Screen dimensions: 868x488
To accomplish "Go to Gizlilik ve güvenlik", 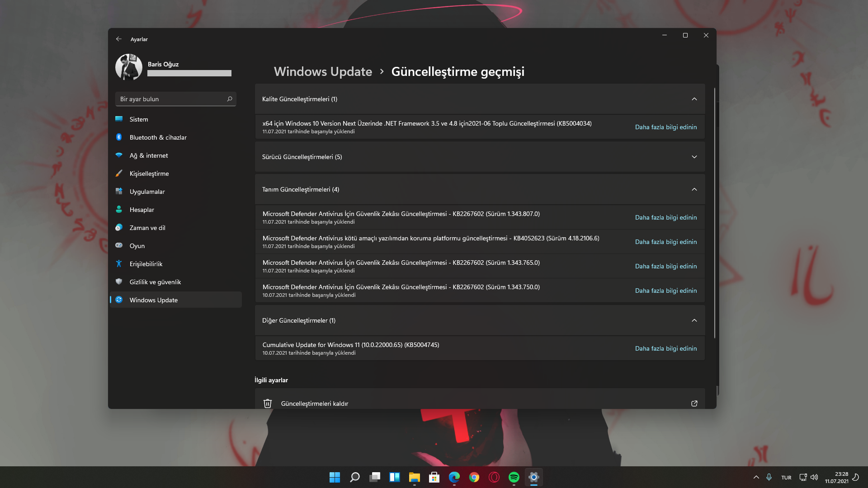I will click(155, 282).
